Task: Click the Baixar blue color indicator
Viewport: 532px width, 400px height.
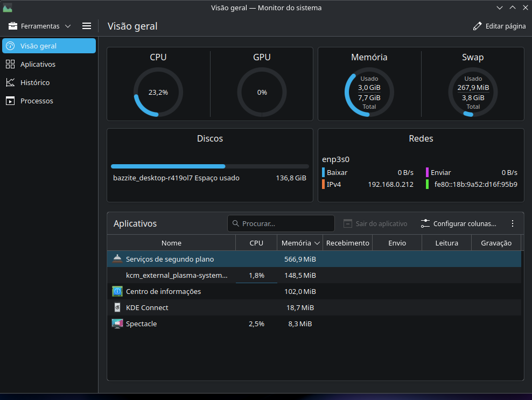Action: click(323, 172)
